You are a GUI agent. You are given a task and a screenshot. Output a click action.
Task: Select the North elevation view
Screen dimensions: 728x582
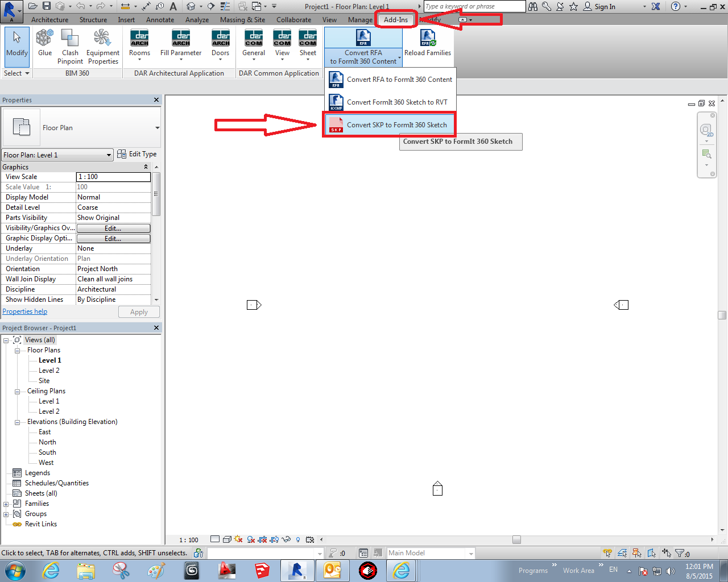pos(47,442)
